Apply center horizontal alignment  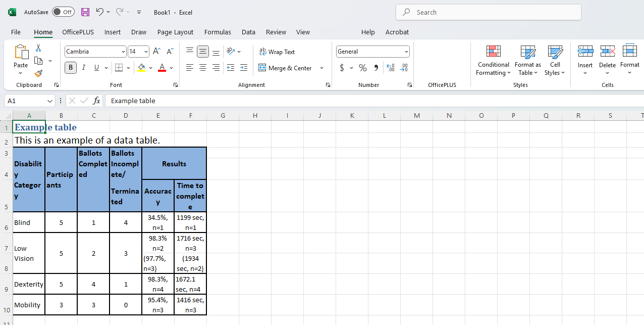[203, 68]
